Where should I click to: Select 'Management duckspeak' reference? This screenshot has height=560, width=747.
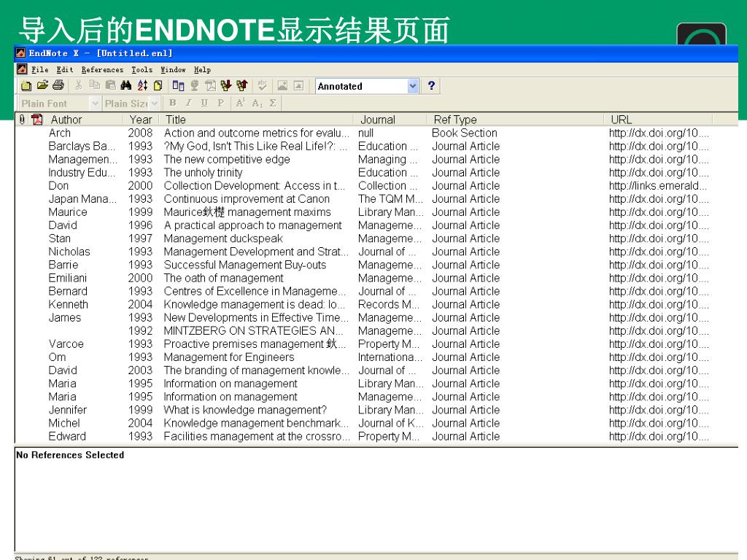pyautogui.click(x=376, y=238)
